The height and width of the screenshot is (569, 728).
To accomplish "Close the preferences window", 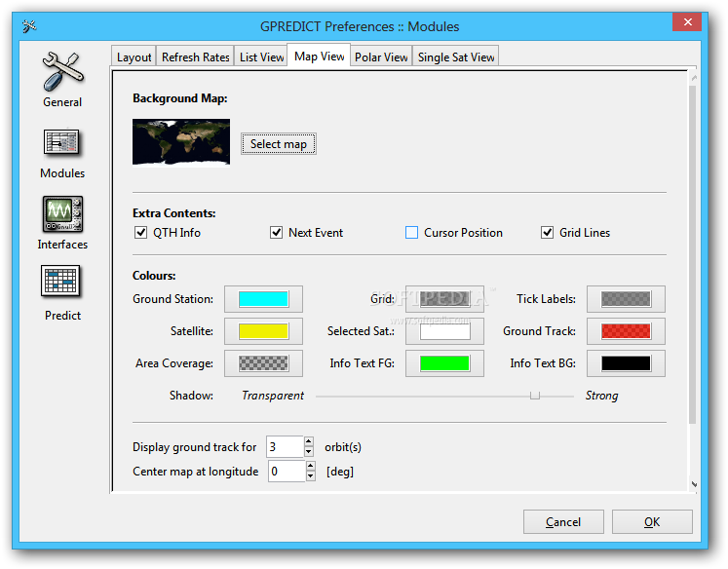I will point(688,21).
